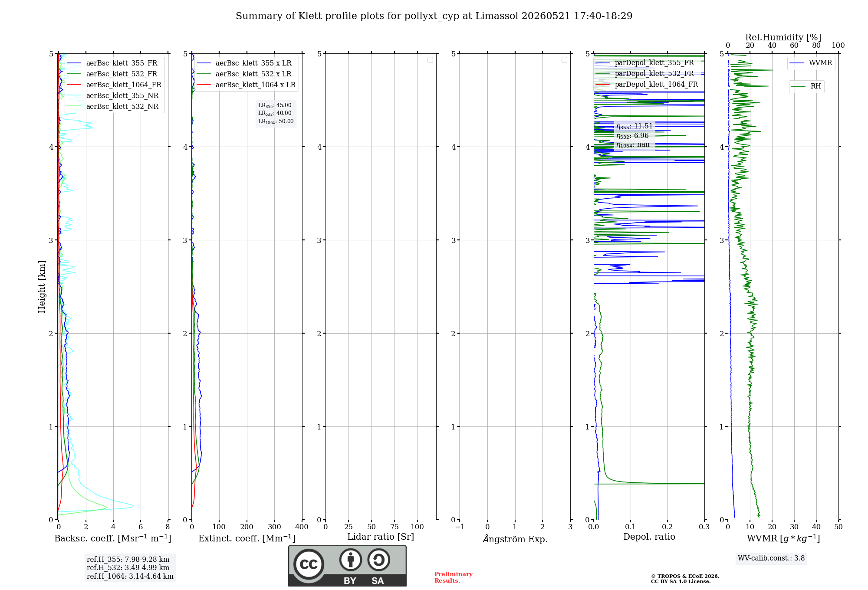Click the TROPOS & ECoE 2026 copyright text

pos(685,576)
